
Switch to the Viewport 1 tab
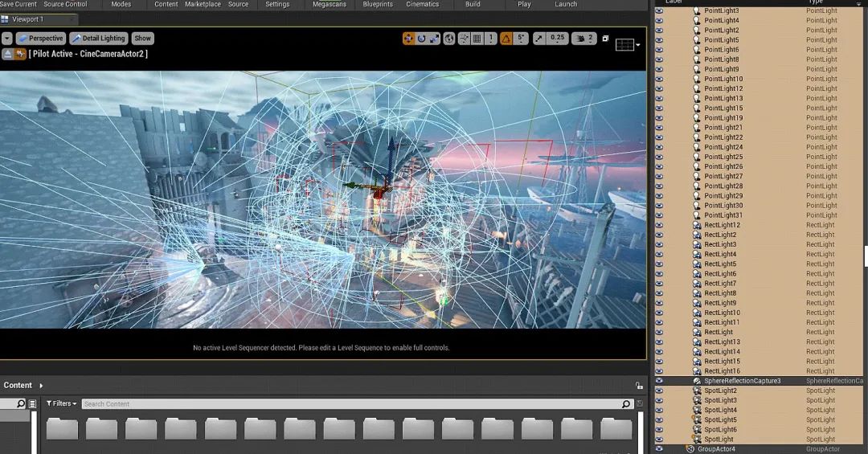point(27,18)
